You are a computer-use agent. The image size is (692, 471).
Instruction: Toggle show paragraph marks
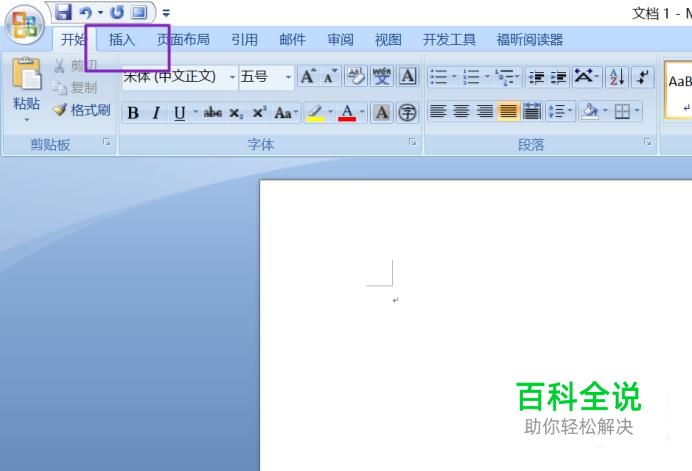pyautogui.click(x=642, y=77)
